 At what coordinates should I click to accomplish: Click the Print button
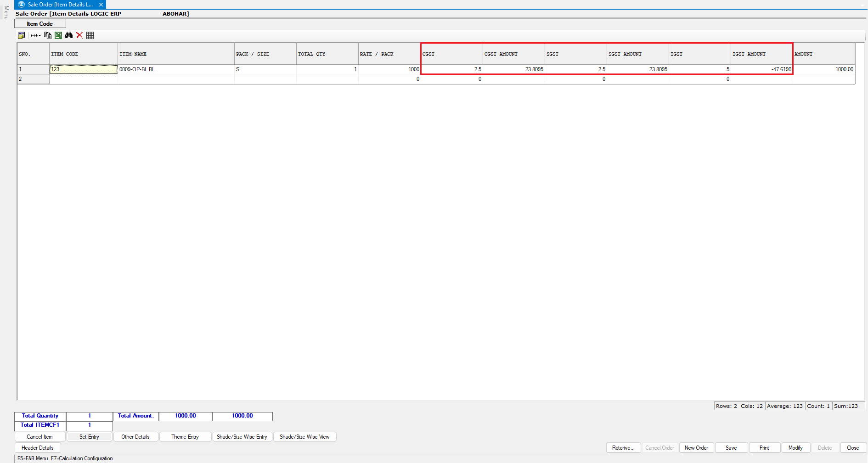click(764, 448)
